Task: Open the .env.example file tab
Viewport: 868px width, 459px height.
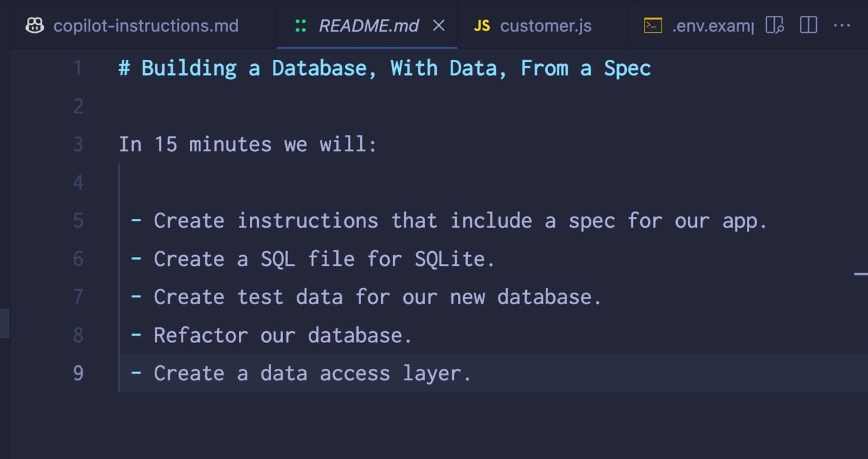Action: pyautogui.click(x=713, y=25)
